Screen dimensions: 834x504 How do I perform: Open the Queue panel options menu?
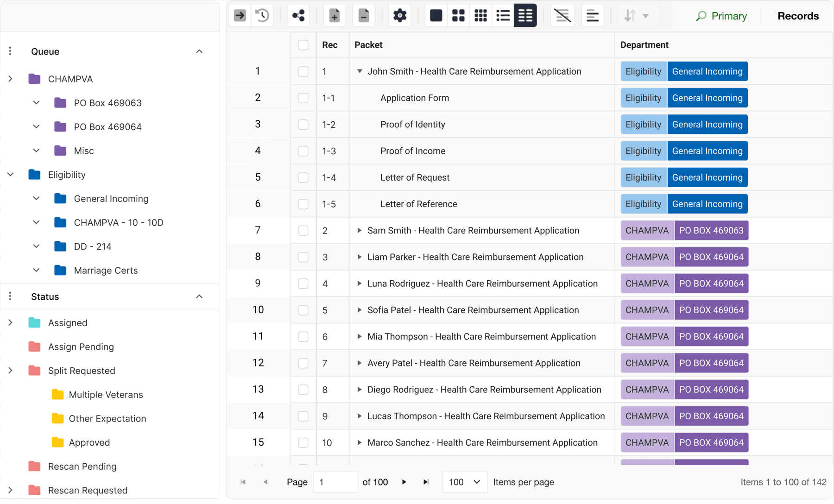10,51
